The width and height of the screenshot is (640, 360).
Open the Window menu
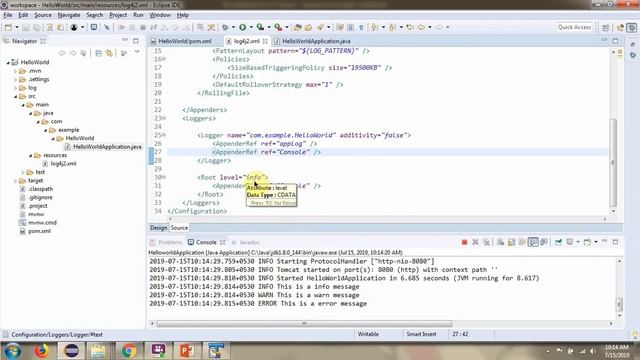click(160, 15)
